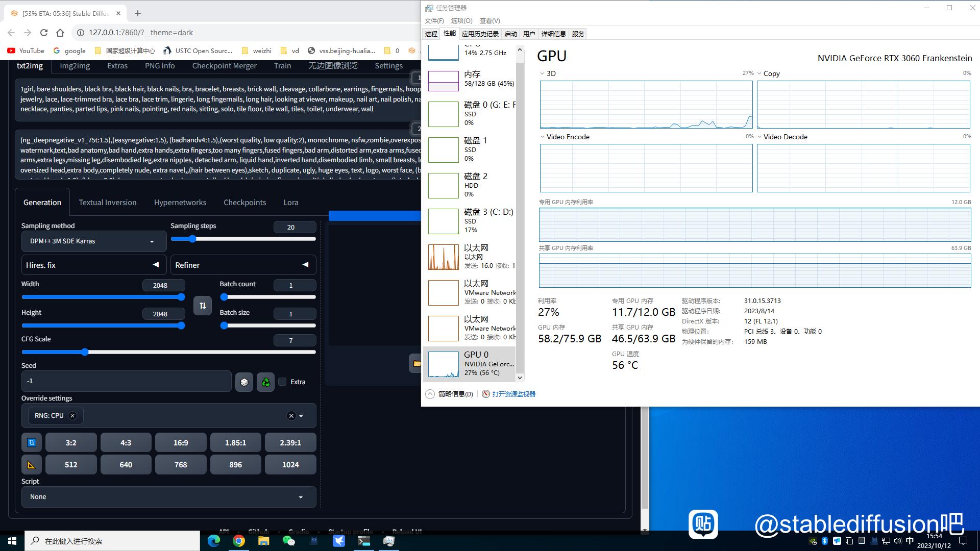The image size is (980, 551).
Task: Clear all override settings
Action: click(x=291, y=416)
